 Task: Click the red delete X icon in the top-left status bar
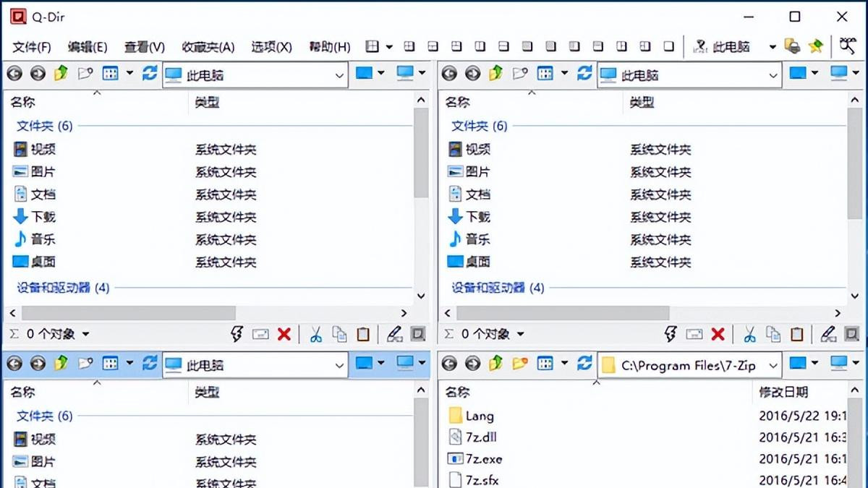286,334
